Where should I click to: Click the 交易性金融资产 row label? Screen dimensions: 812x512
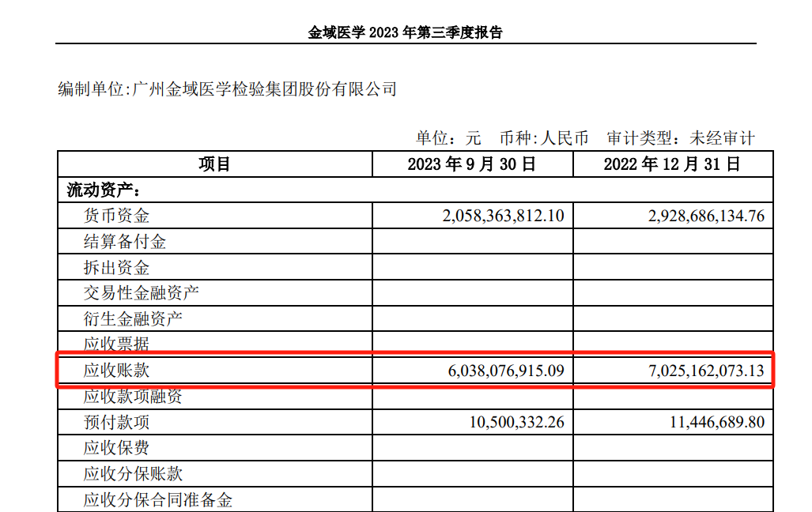click(x=142, y=293)
